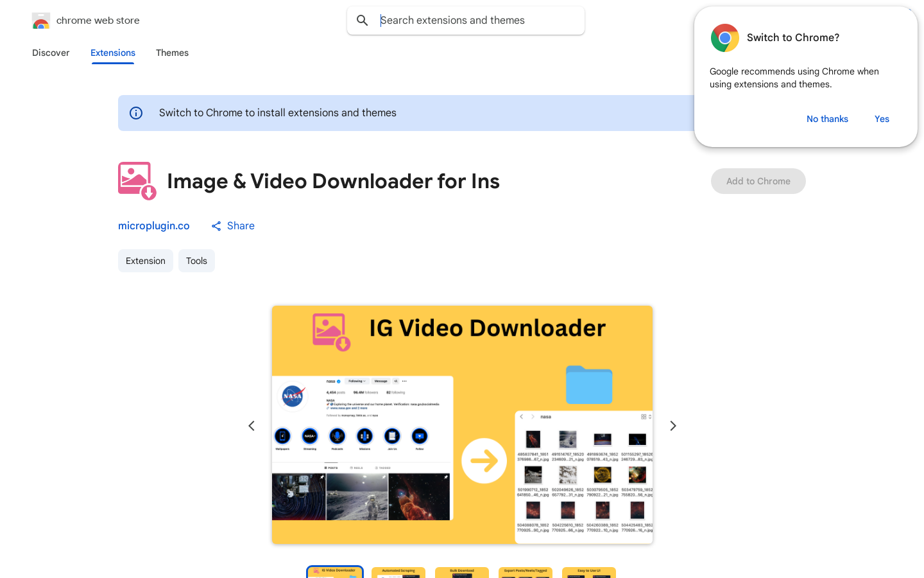Click the info icon in the banner
Screen dimensions: 924x578
136,113
